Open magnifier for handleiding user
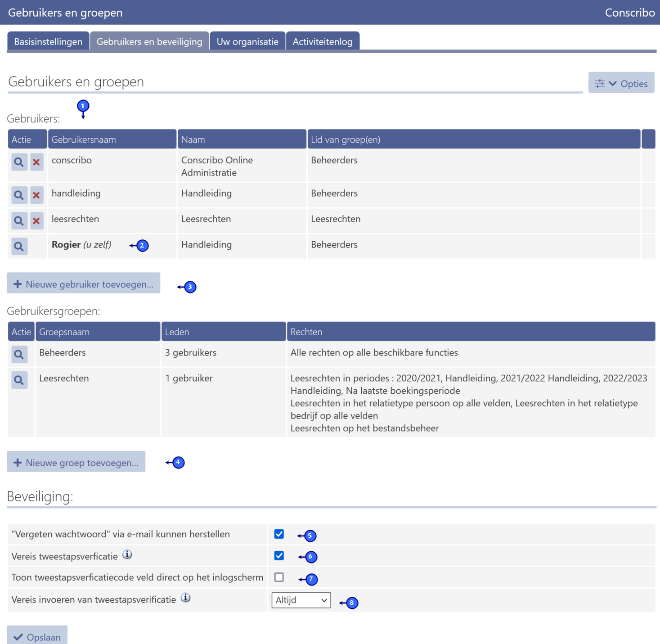 19,195
